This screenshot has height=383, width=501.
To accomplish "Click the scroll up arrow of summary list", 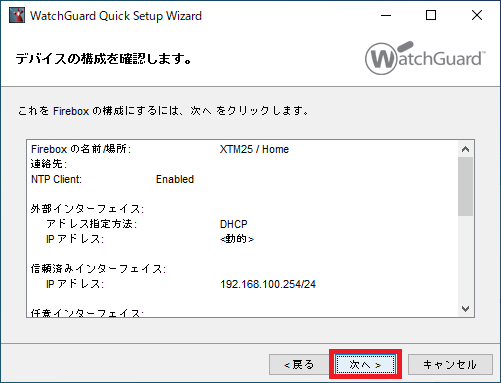I will [466, 149].
